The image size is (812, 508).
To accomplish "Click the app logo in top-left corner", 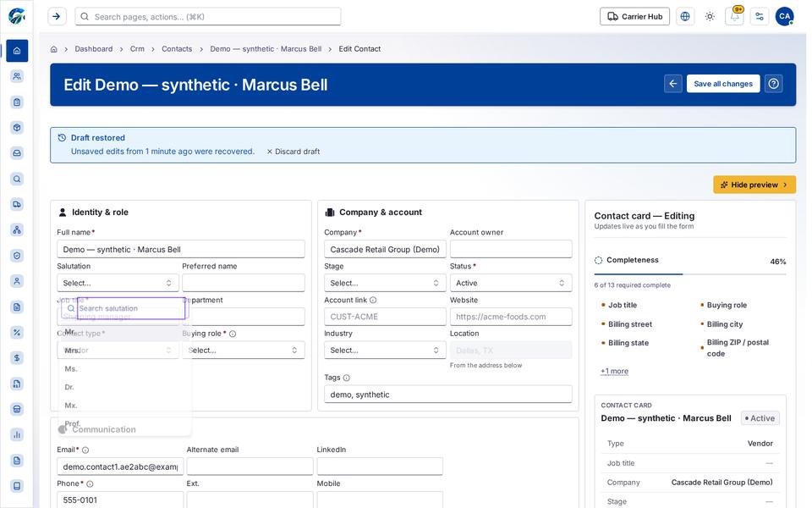I will click(x=17, y=16).
